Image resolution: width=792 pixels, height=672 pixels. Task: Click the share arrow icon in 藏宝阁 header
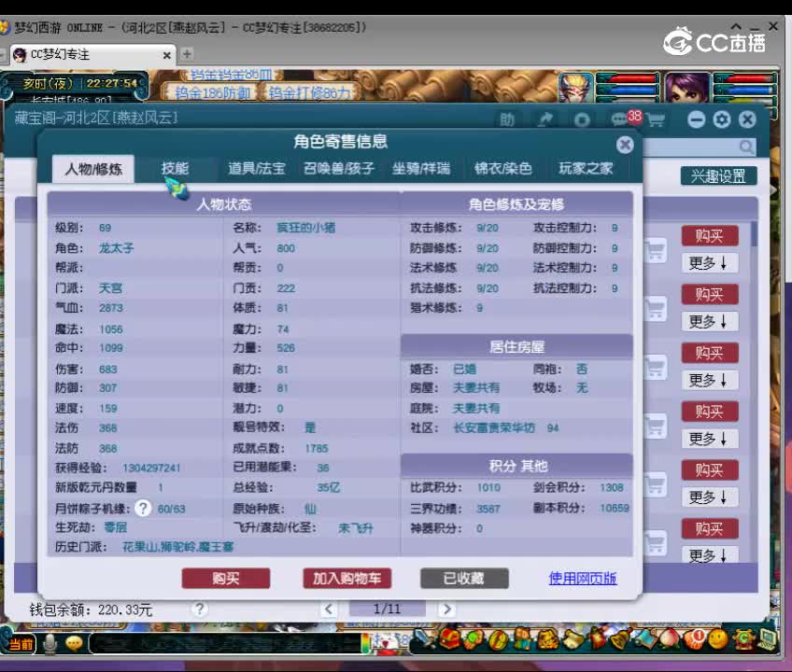point(545,119)
